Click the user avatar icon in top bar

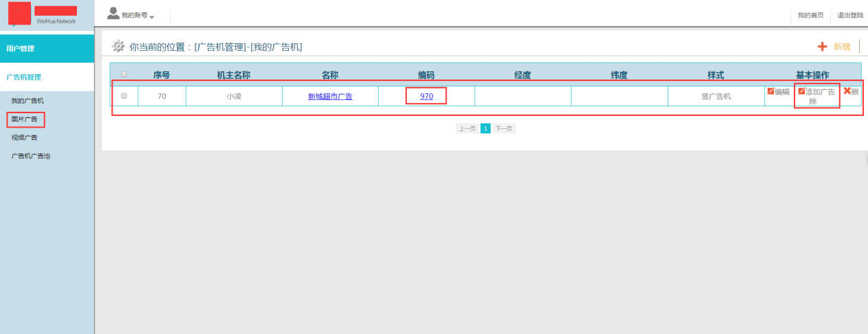(x=113, y=13)
